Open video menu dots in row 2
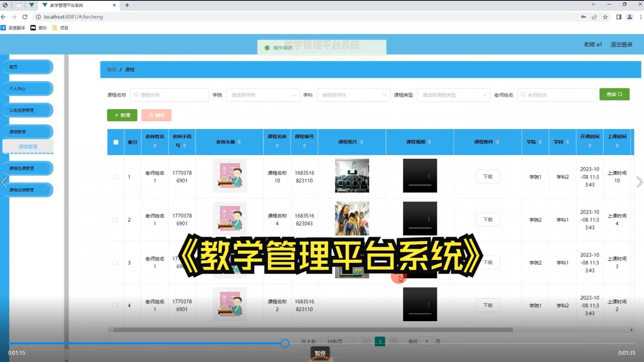 (429, 219)
